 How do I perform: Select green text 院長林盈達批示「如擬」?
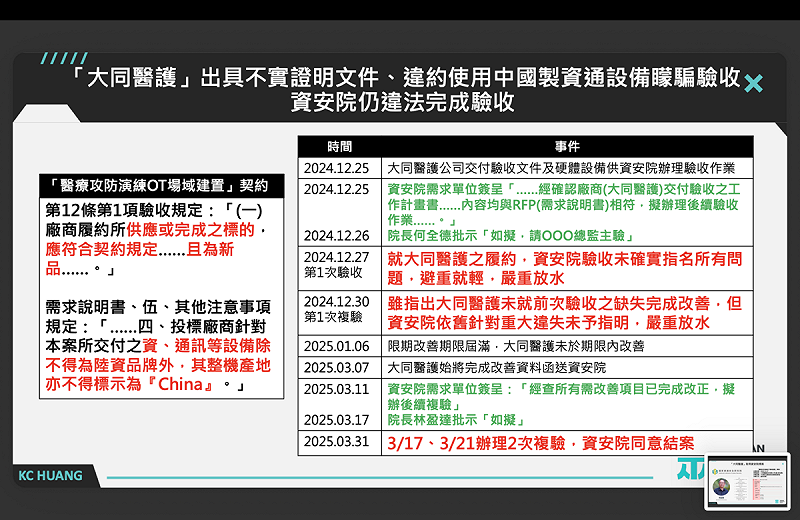(457, 420)
